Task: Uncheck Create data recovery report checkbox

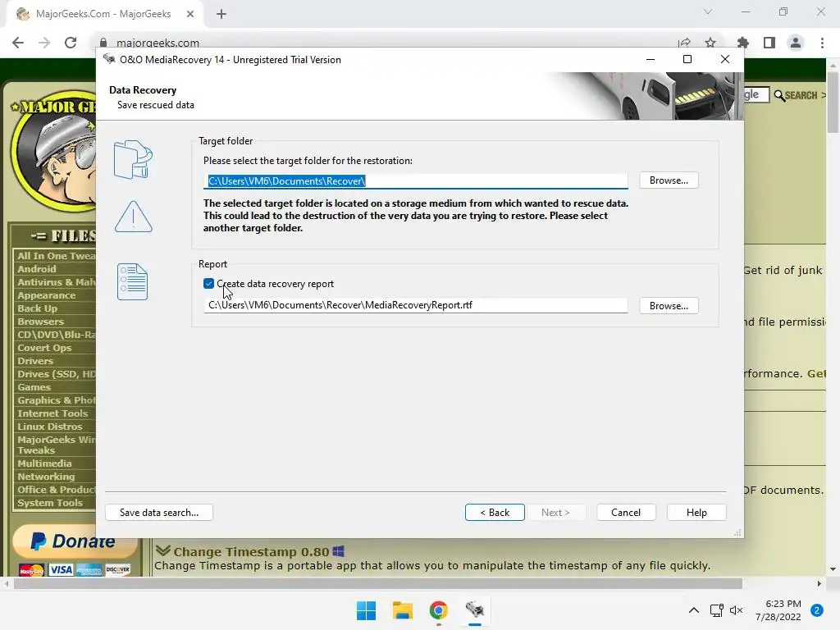Action: click(x=209, y=283)
